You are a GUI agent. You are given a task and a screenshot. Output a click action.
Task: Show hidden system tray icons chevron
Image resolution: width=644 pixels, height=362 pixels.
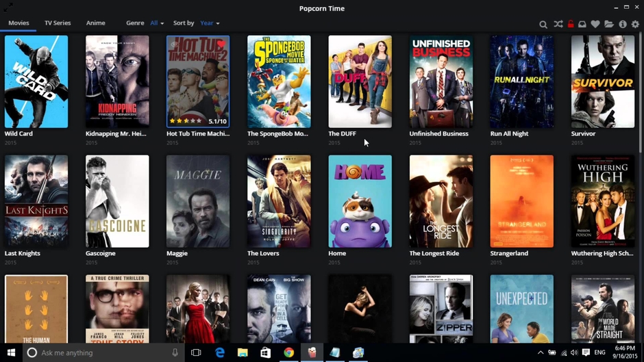click(x=541, y=352)
